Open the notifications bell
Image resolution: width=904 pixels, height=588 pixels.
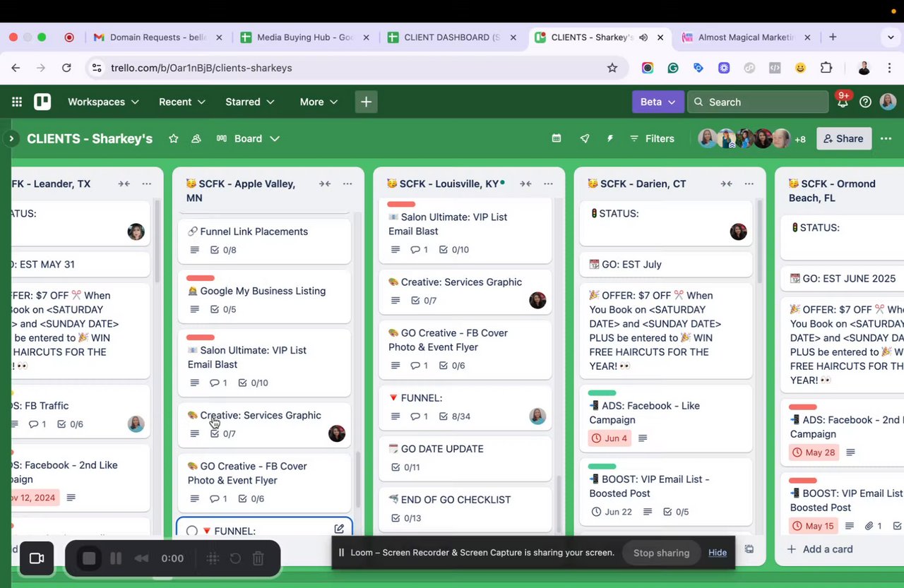pos(843,102)
